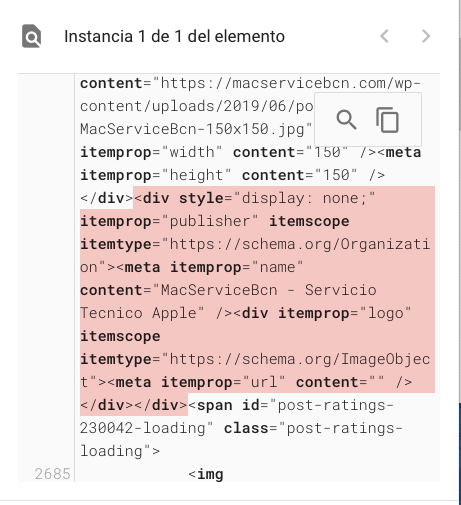Image resolution: width=461 pixels, height=505 pixels.
Task: Click the macservicebcn.com/wp- content URL
Action: click(x=290, y=83)
